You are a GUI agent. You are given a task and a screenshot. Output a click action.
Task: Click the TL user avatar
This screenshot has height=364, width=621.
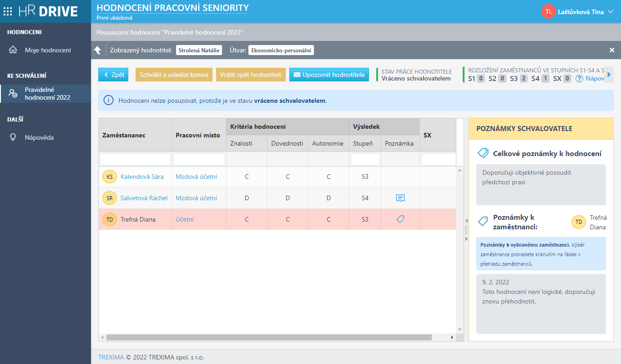click(x=548, y=12)
